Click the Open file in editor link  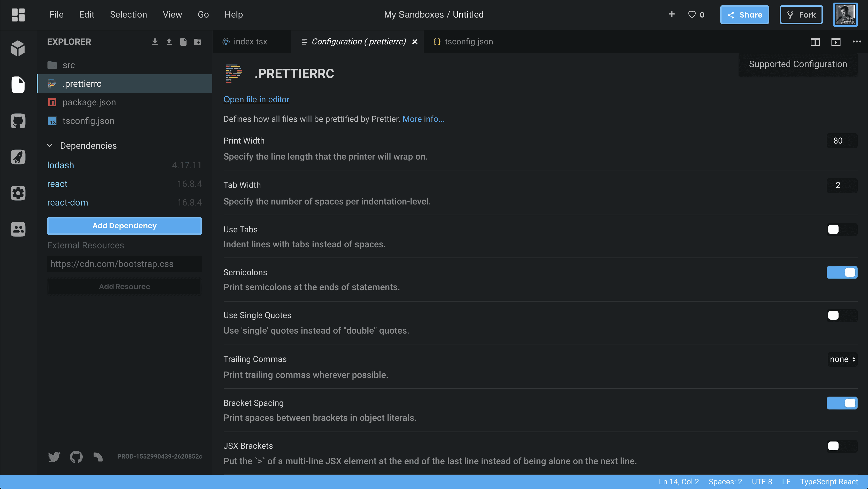pos(256,99)
